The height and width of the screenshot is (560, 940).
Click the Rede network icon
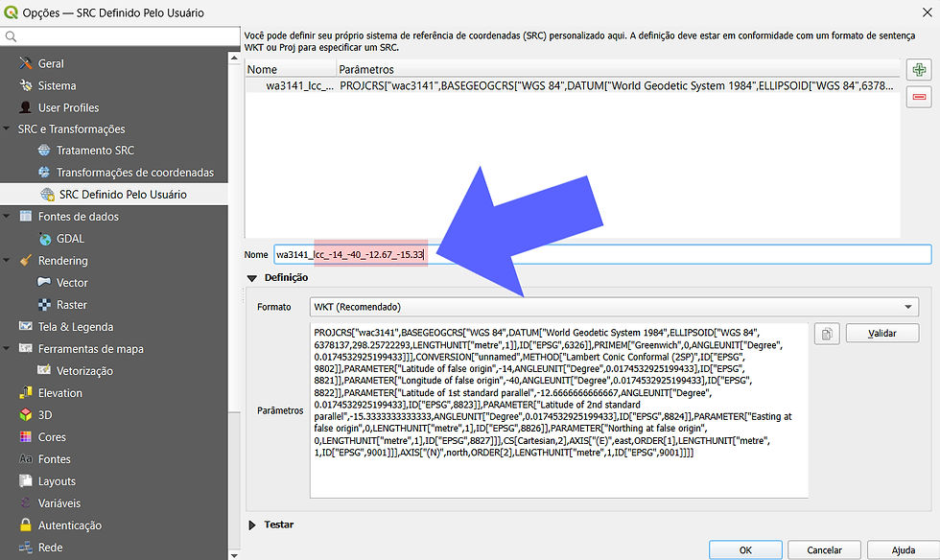click(x=25, y=547)
